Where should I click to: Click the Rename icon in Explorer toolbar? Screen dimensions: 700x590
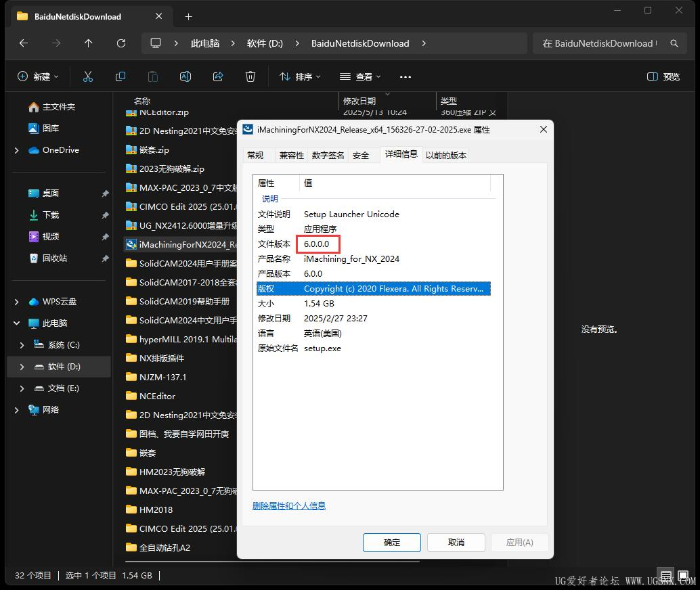(185, 76)
